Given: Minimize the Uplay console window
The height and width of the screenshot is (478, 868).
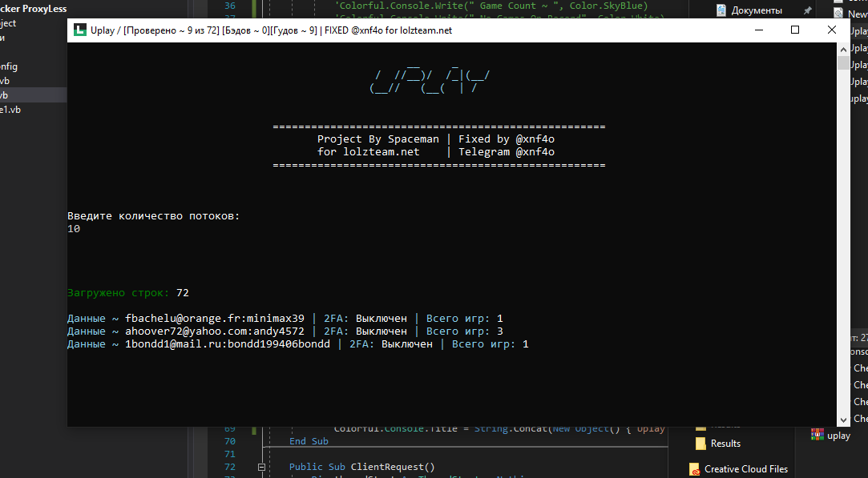Looking at the screenshot, I should click(x=758, y=30).
